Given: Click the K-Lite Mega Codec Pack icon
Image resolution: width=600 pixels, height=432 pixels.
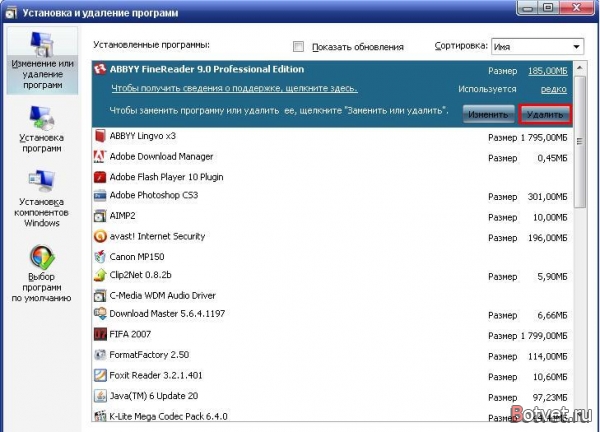Looking at the screenshot, I should click(x=100, y=416).
